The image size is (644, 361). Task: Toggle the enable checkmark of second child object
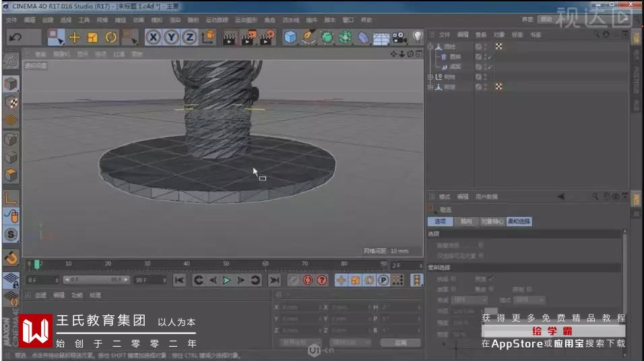click(490, 67)
